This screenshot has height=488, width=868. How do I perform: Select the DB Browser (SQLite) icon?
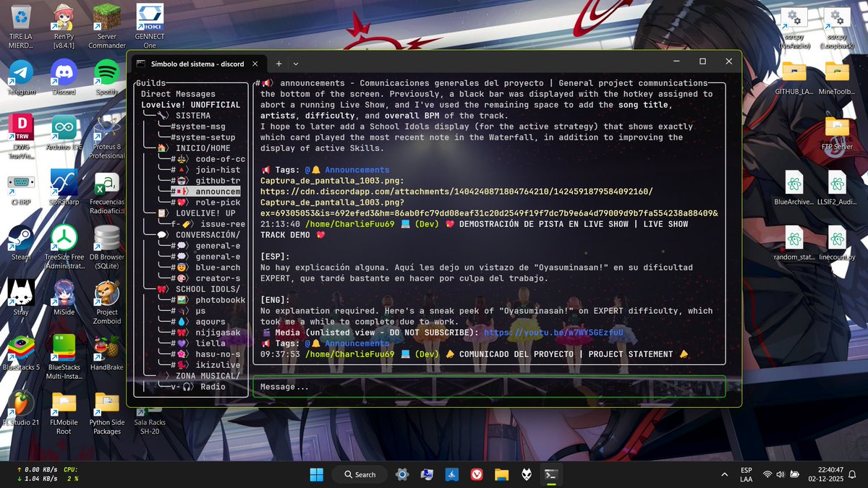107,247
